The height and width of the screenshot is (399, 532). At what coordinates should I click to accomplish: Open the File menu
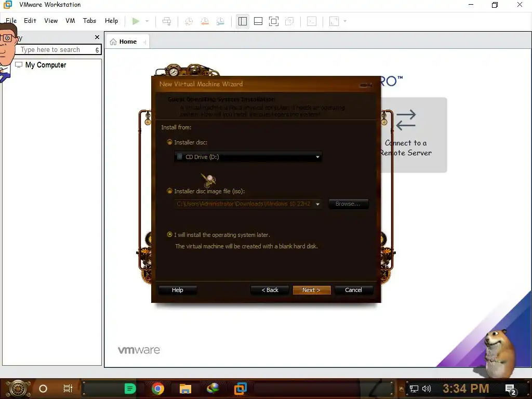pyautogui.click(x=11, y=21)
